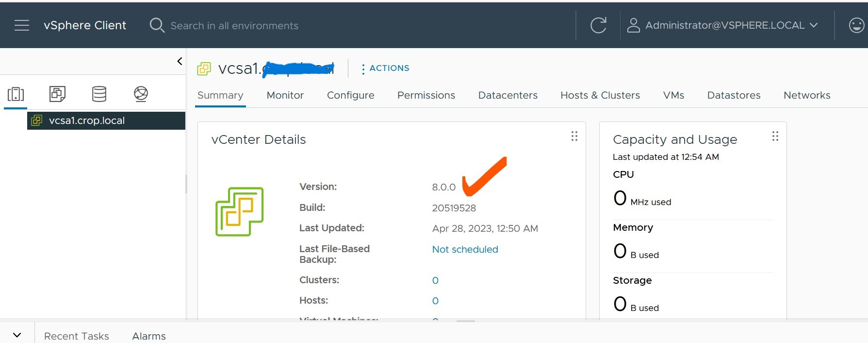Click the large vCenter Details logo
Screen dimensions: 868x343
click(x=239, y=212)
